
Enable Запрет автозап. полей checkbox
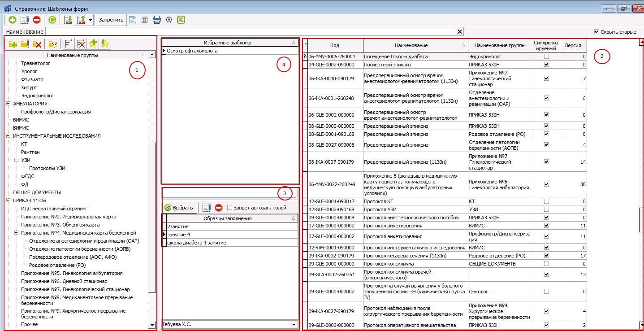230,208
